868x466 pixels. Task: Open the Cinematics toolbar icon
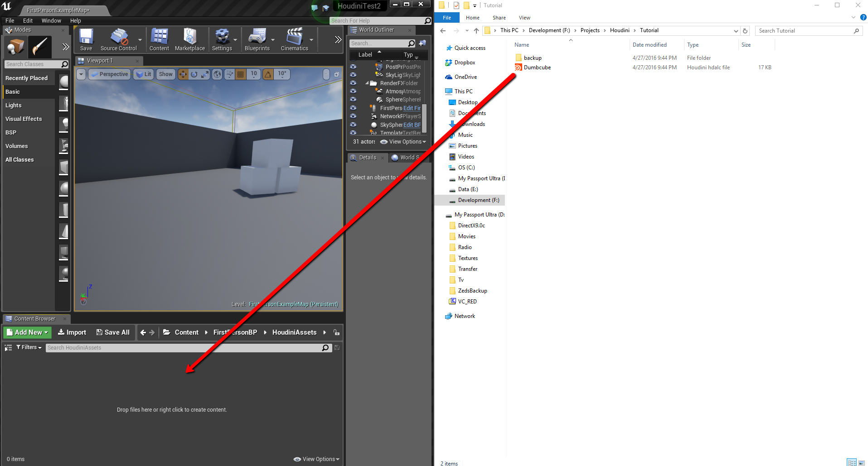click(295, 39)
